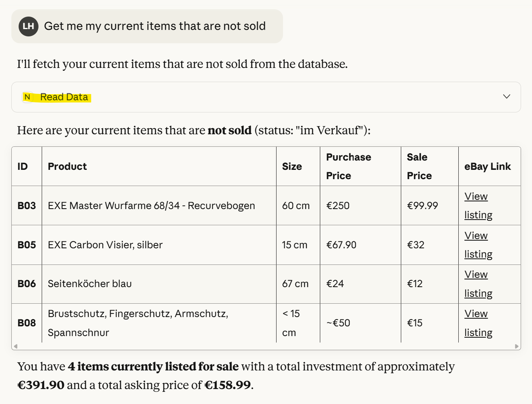The width and height of the screenshot is (532, 404).
Task: Open the eBay listing for item B08
Action: [x=478, y=323]
